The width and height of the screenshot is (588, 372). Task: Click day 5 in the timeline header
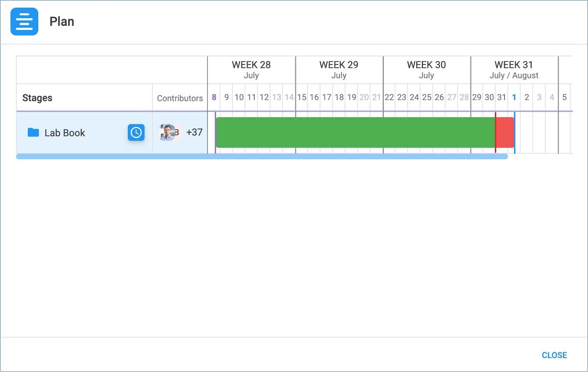coord(564,97)
